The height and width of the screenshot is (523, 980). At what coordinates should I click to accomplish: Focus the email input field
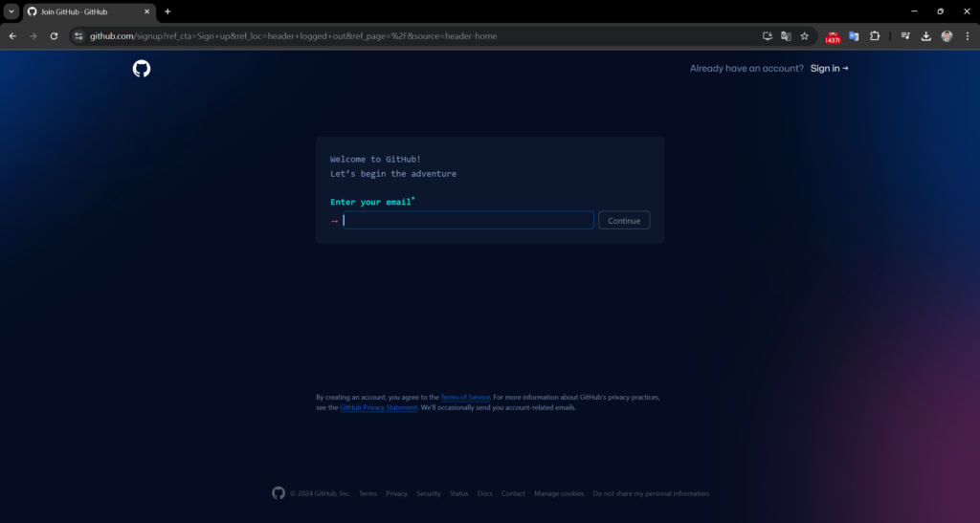click(x=468, y=220)
